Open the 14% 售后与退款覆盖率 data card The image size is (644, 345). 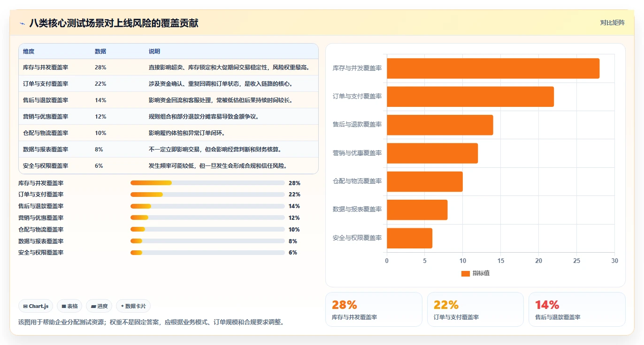[x=577, y=309]
